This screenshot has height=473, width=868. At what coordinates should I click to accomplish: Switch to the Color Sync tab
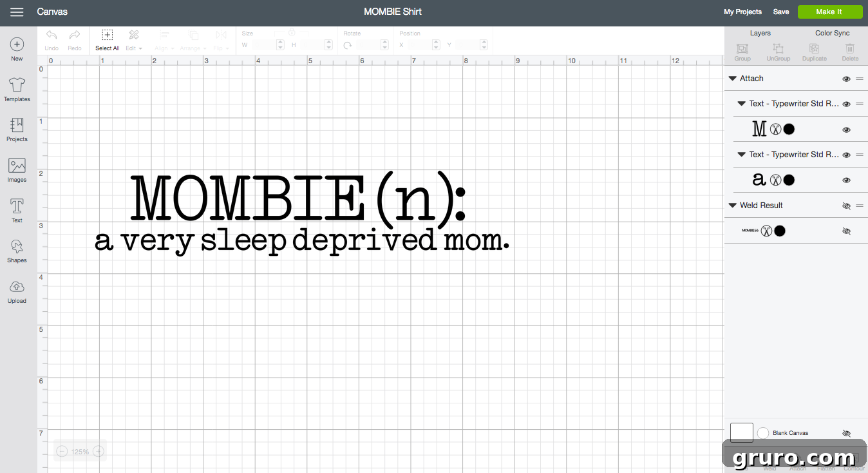[x=832, y=33]
